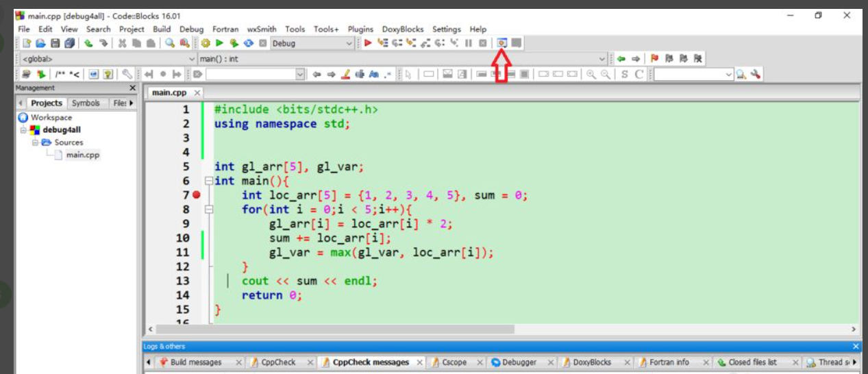Click the Run to cursor debug icon
Viewport: 868px width, 374px height.
tap(383, 43)
